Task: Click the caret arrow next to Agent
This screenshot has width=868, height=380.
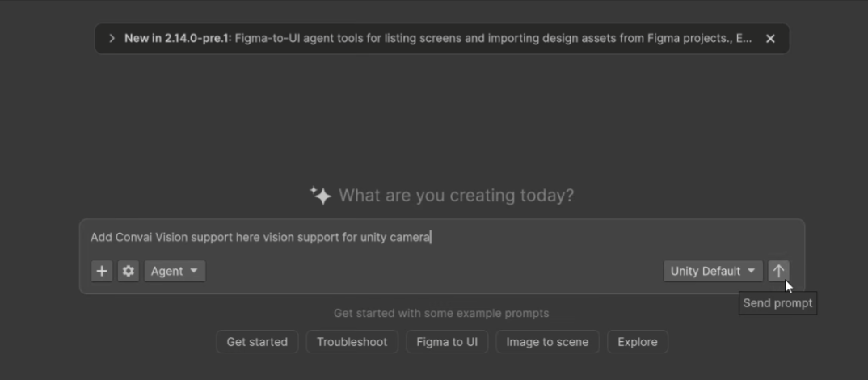Action: 194,271
